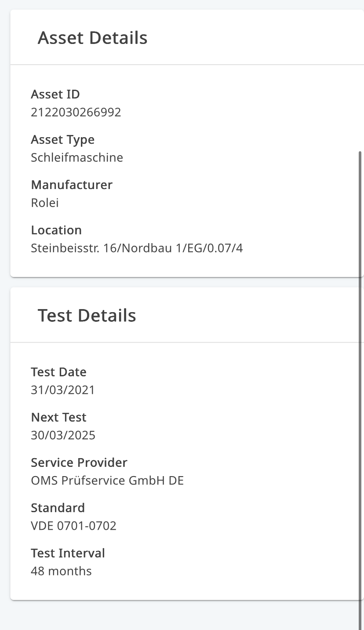Click the VDE 0701-0702 standard value
364x630 pixels.
(x=73, y=526)
